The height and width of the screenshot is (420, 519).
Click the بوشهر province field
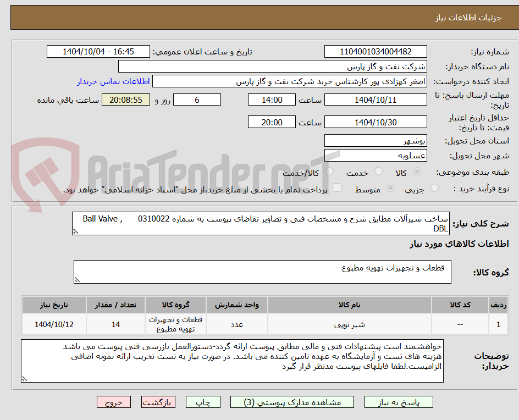pos(376,140)
